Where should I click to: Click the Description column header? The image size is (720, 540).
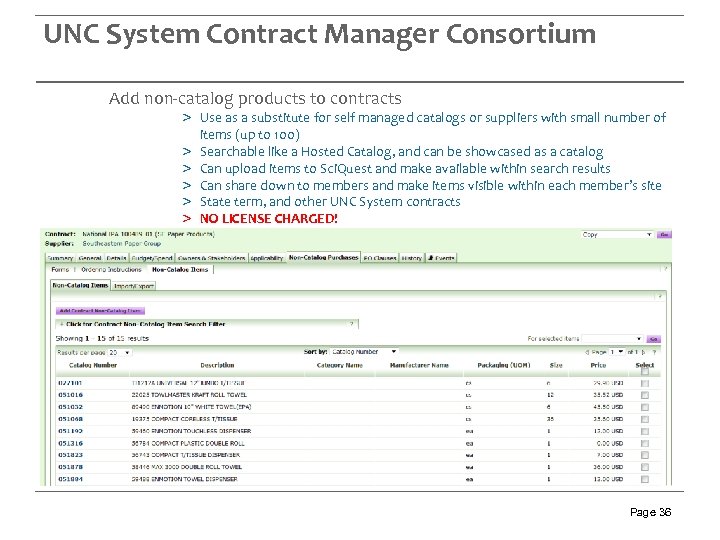point(217,366)
